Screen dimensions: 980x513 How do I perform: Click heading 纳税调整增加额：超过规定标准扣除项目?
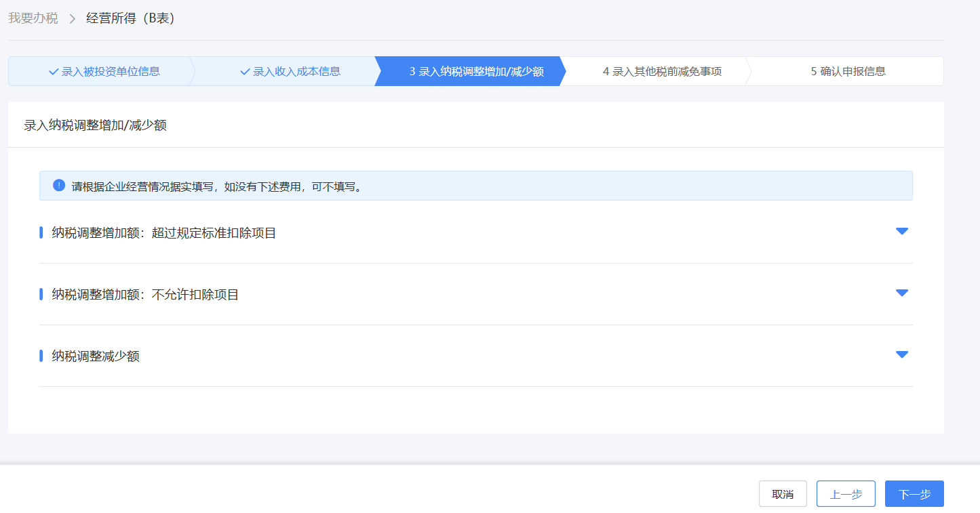(164, 233)
